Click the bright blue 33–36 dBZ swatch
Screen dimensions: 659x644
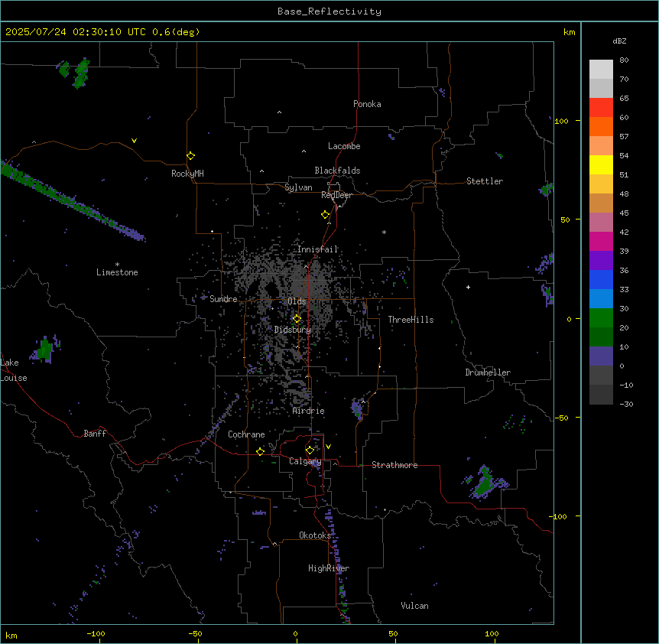tap(601, 280)
